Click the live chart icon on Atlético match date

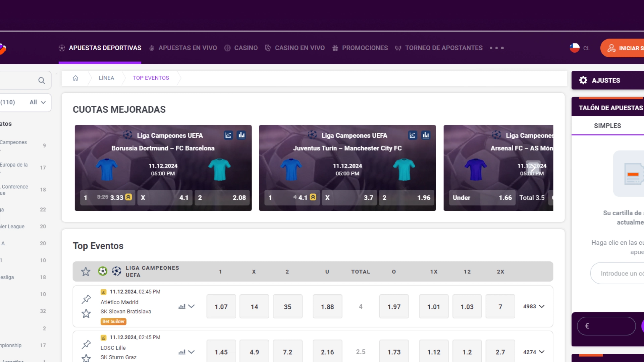(104, 292)
